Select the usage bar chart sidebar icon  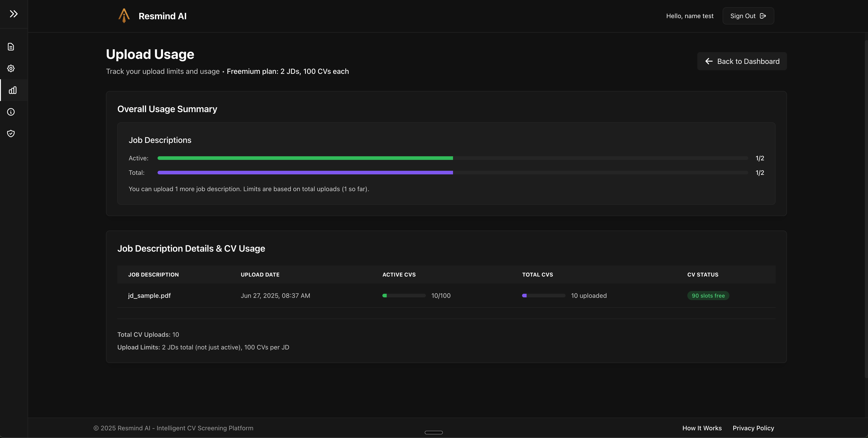12,90
